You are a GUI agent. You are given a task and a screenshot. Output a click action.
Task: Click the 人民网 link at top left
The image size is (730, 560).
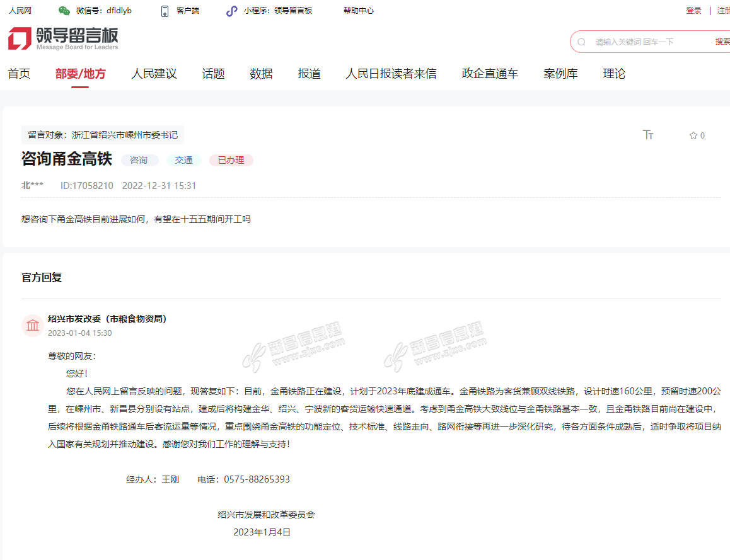pos(20,11)
